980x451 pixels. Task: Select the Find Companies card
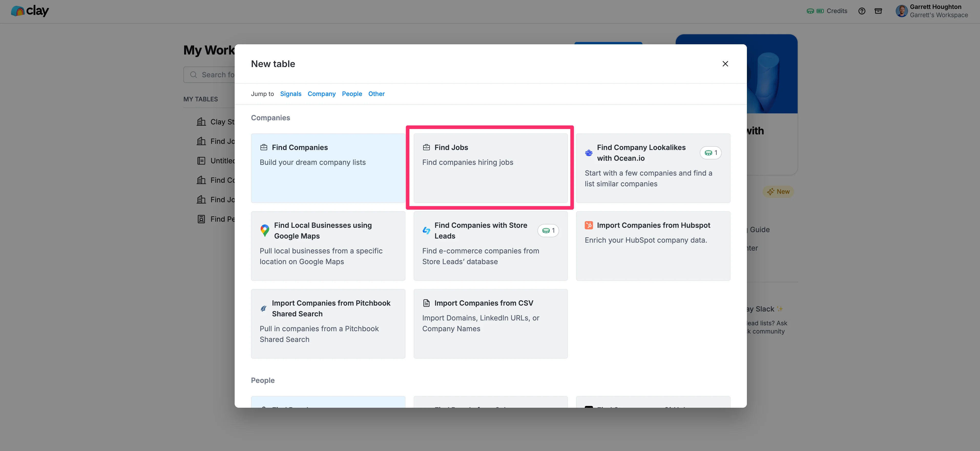(328, 168)
